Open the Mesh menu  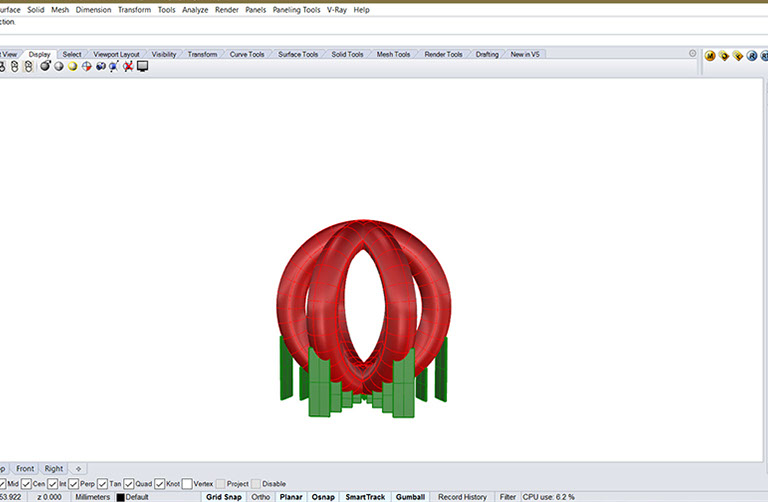pos(60,10)
